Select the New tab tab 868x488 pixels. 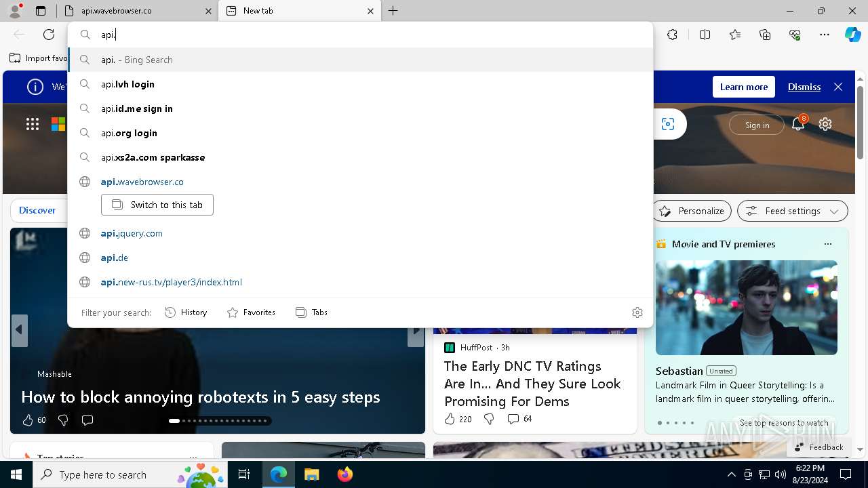click(300, 11)
